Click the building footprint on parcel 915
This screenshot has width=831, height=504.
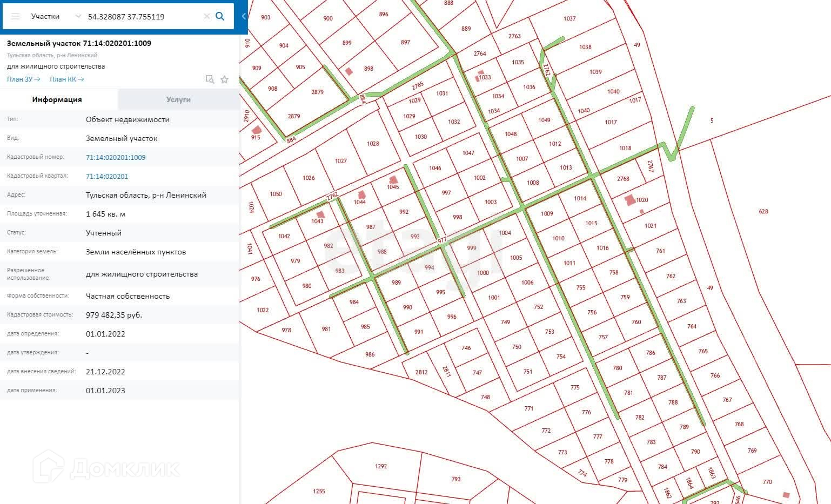(256, 130)
